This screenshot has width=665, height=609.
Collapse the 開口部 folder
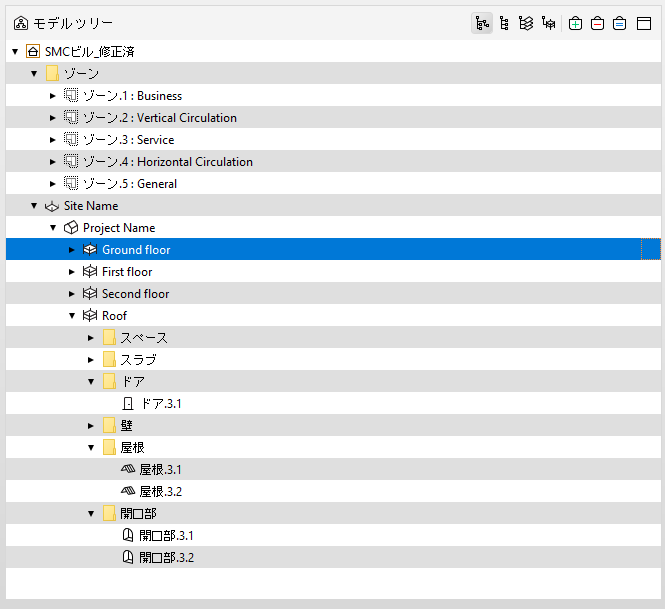[91, 514]
